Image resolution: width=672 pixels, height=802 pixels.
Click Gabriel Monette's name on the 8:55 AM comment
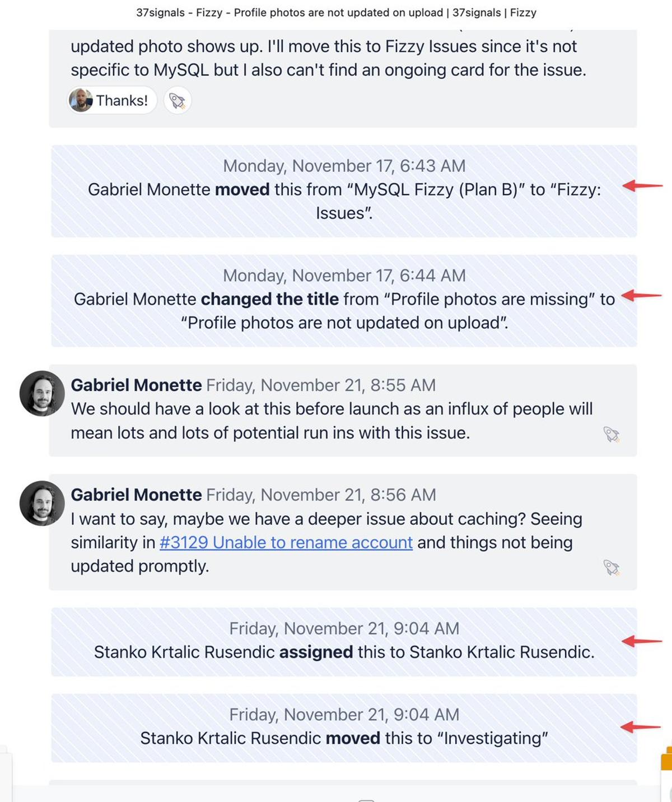pos(136,385)
